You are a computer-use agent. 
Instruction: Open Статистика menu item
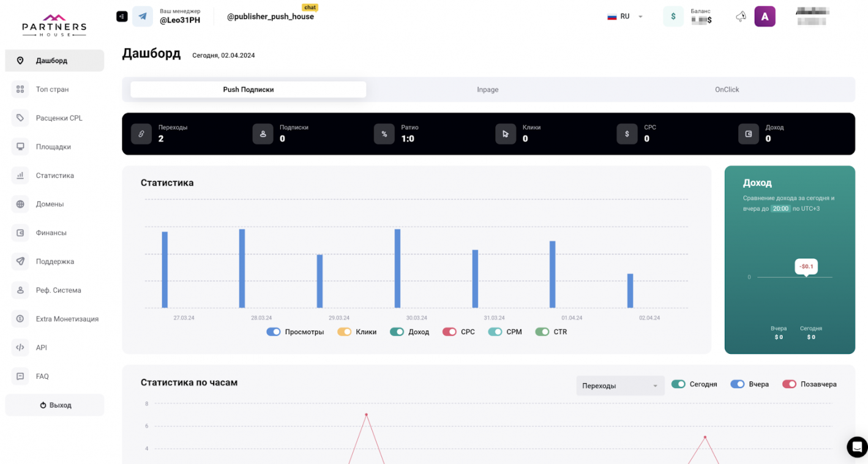(x=54, y=176)
